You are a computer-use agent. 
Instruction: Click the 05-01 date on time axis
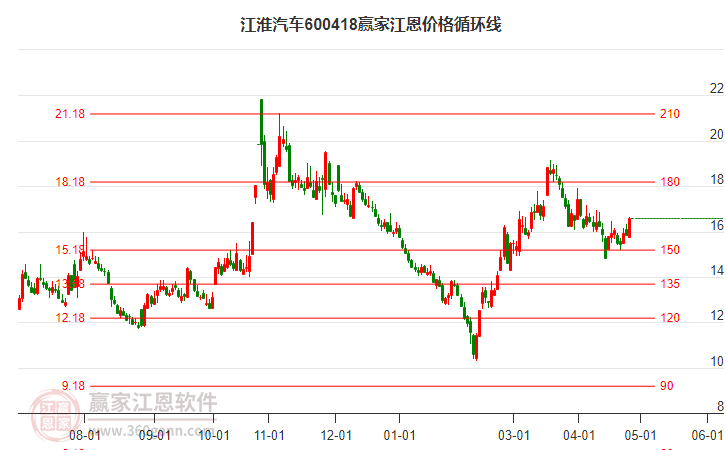(640, 435)
